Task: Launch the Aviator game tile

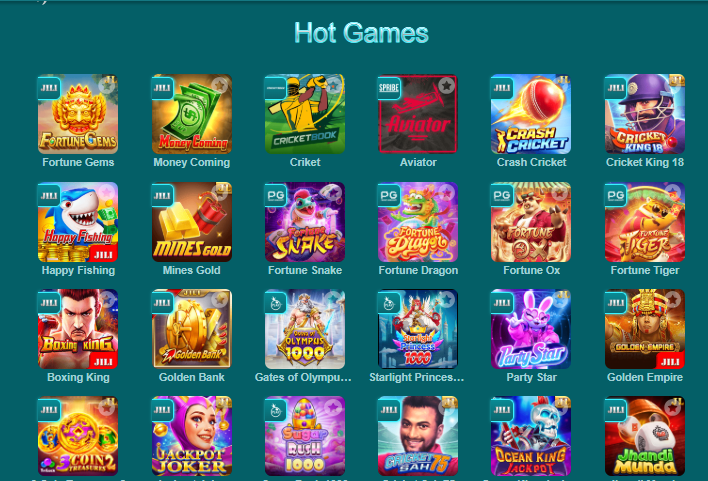Action: [x=418, y=114]
